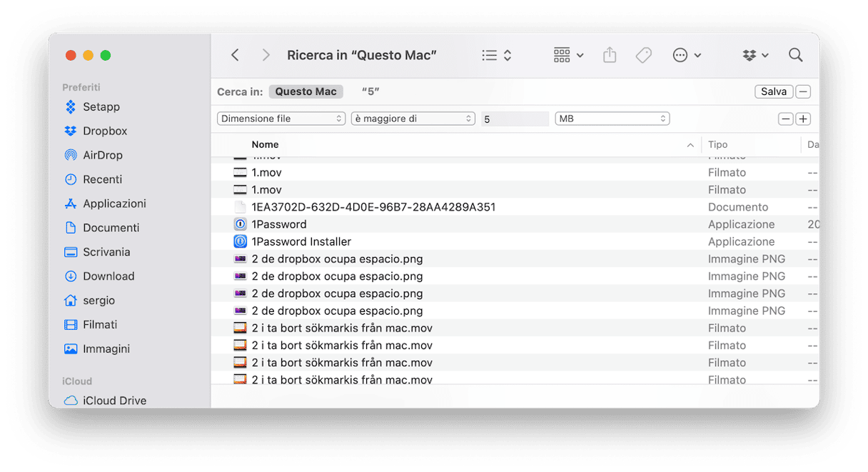Open the search magnifier icon
Image resolution: width=868 pixels, height=472 pixels.
795,55
